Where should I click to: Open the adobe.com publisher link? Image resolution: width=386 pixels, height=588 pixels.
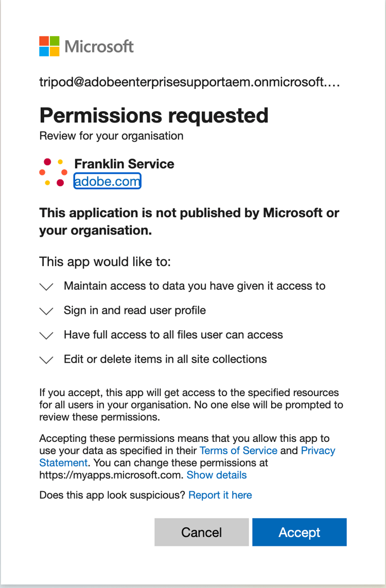(x=107, y=181)
